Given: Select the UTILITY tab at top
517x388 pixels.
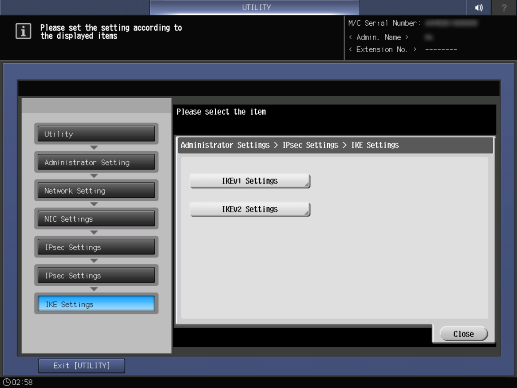Looking at the screenshot, I should pyautogui.click(x=254, y=7).
